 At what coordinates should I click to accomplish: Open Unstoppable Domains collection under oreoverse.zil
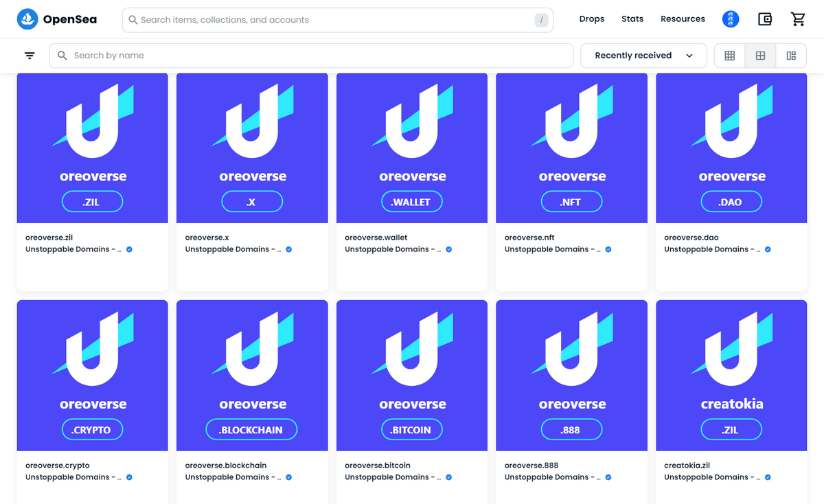[x=73, y=249]
